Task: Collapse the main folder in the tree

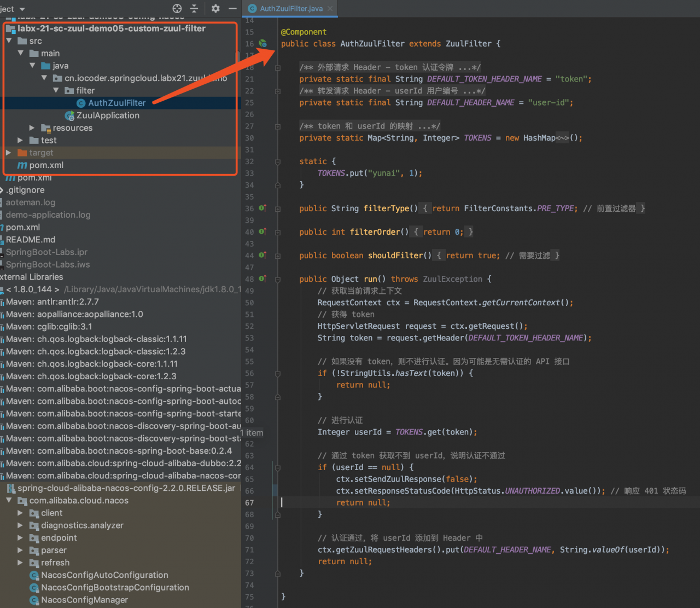Action: pos(20,53)
